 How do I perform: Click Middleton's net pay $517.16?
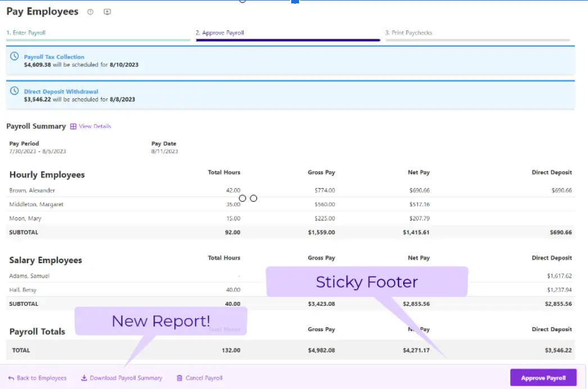(x=419, y=205)
